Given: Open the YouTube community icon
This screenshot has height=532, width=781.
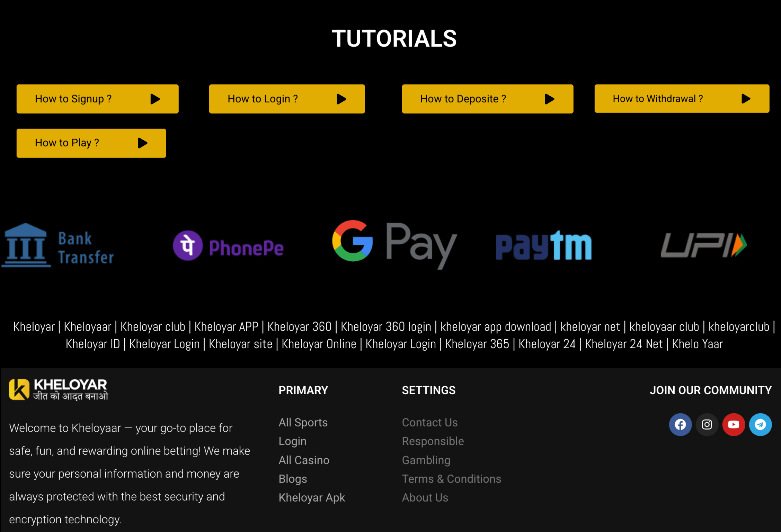Looking at the screenshot, I should point(733,424).
